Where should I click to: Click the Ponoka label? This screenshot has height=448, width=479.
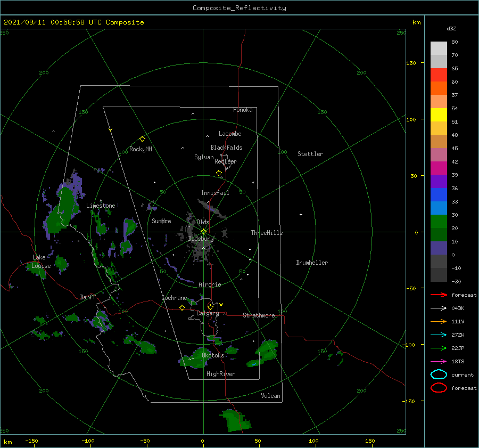coord(243,110)
